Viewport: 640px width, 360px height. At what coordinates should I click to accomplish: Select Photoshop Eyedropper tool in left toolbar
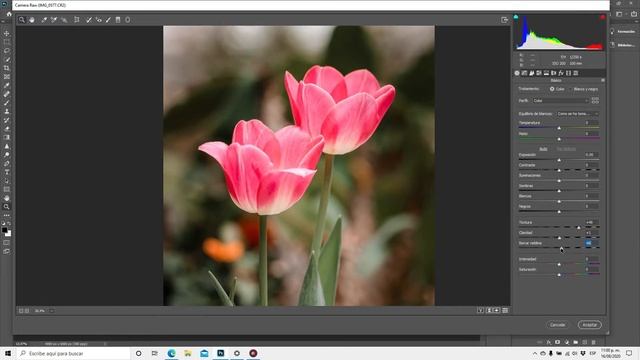click(x=7, y=85)
